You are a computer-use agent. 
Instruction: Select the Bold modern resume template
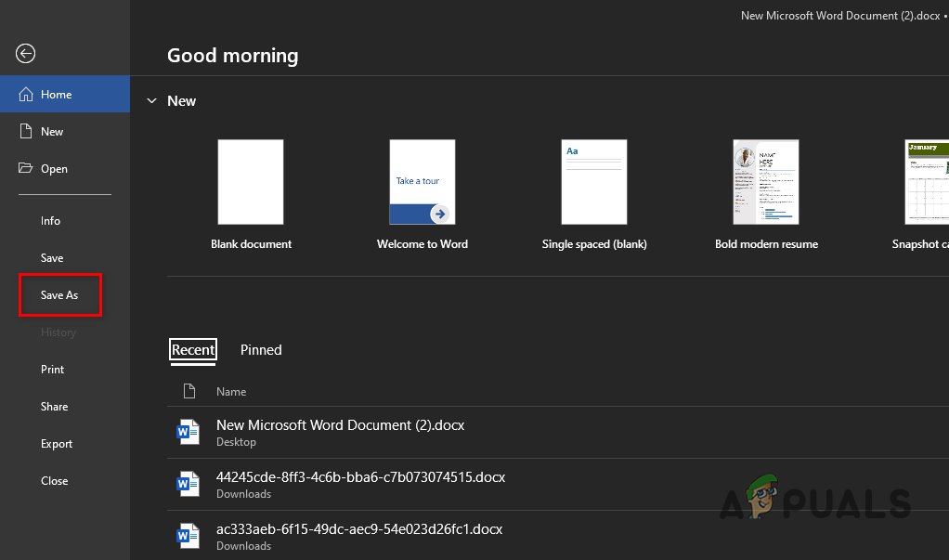(766, 182)
